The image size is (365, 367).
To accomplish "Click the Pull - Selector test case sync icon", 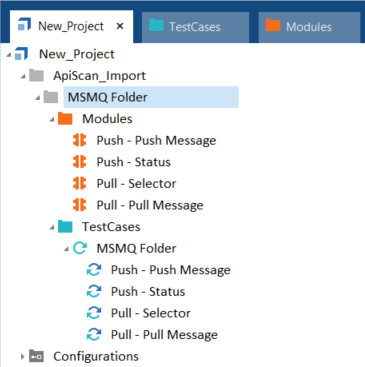I will [x=94, y=313].
